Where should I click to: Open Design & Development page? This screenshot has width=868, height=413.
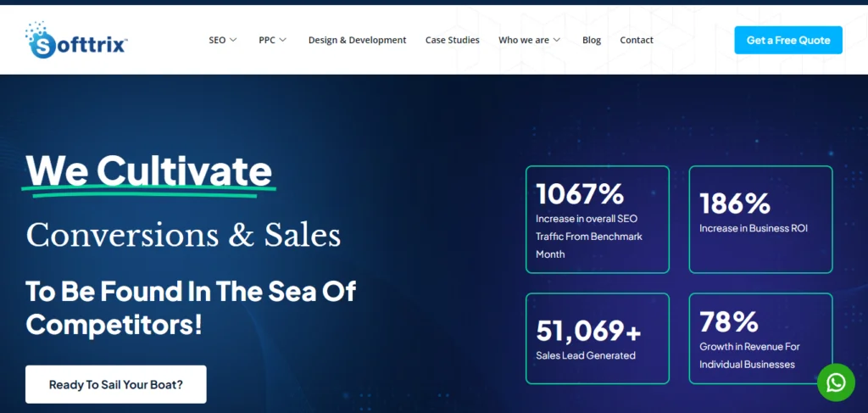coord(357,40)
